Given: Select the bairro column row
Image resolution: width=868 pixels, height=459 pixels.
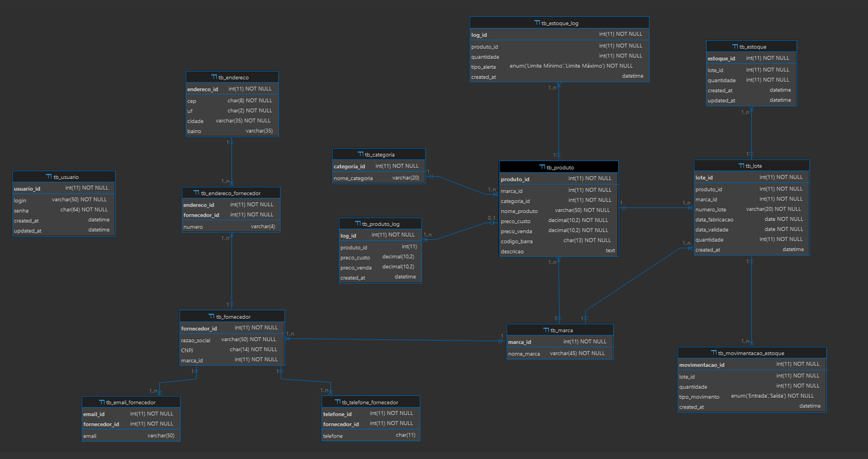Looking at the screenshot, I should coord(232,131).
